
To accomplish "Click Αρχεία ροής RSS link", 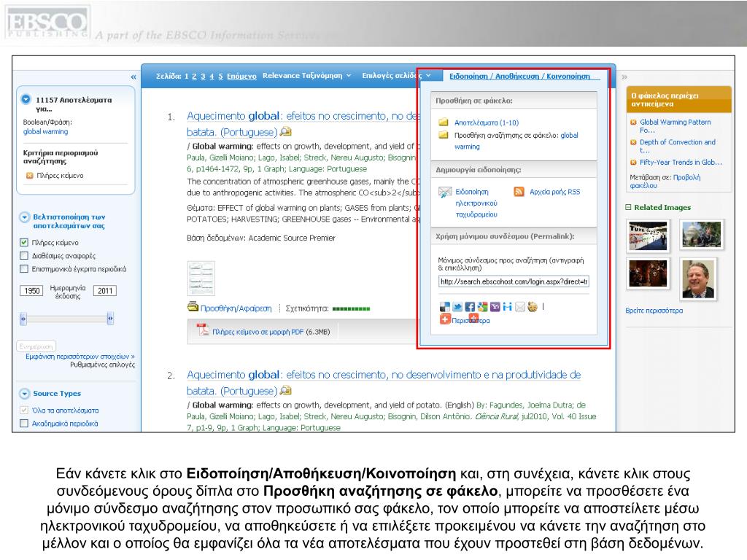I will 555,192.
